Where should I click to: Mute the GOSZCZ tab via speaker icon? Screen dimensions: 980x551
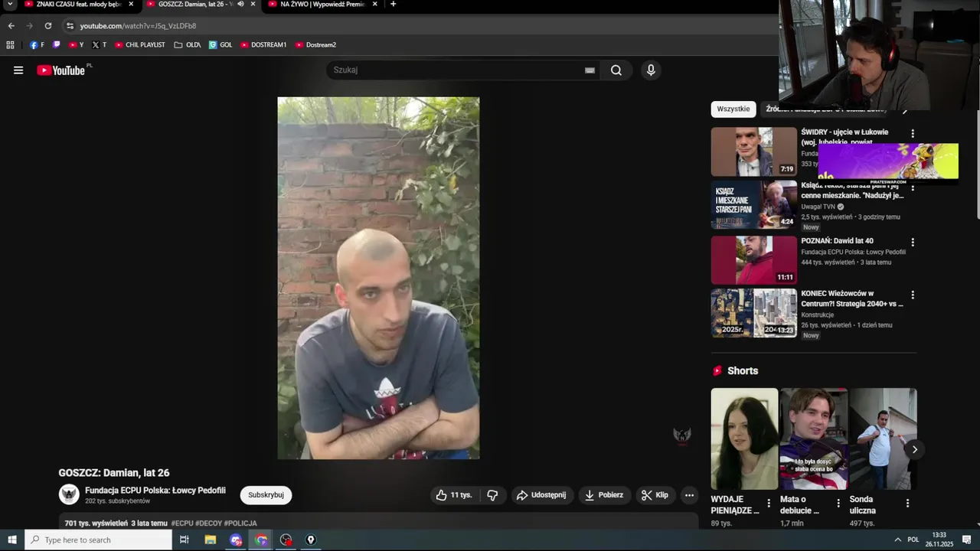click(240, 4)
